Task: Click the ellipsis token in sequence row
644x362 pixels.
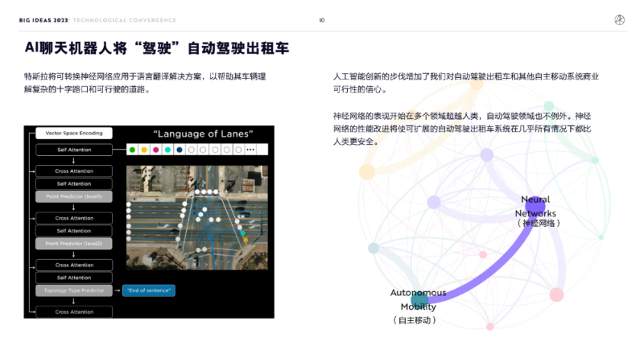Action: pos(250,150)
